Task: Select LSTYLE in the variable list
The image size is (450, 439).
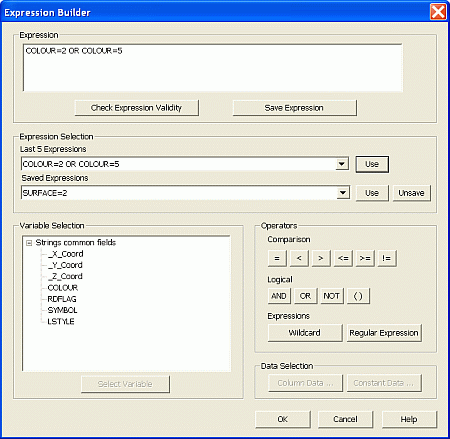Action: (61, 322)
